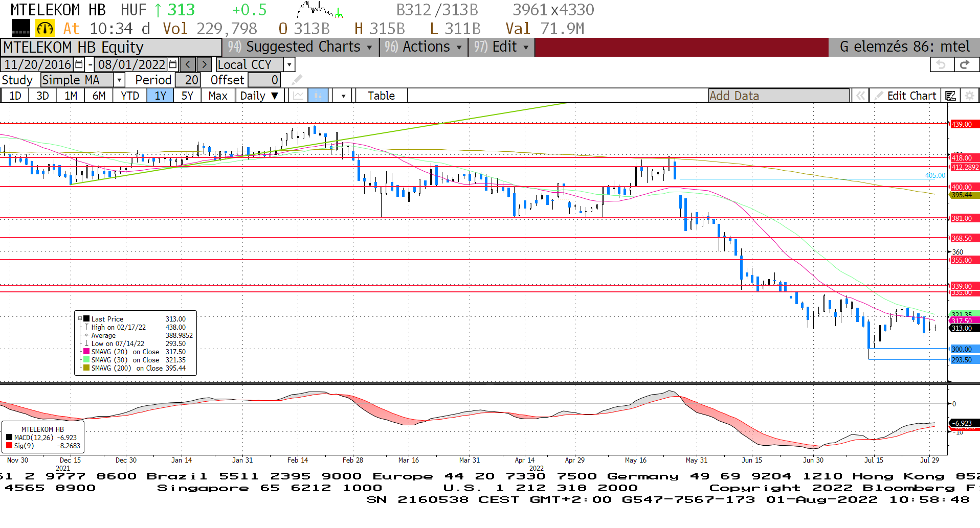Click the 300.00 blue support label
980x528 pixels.
click(x=964, y=349)
